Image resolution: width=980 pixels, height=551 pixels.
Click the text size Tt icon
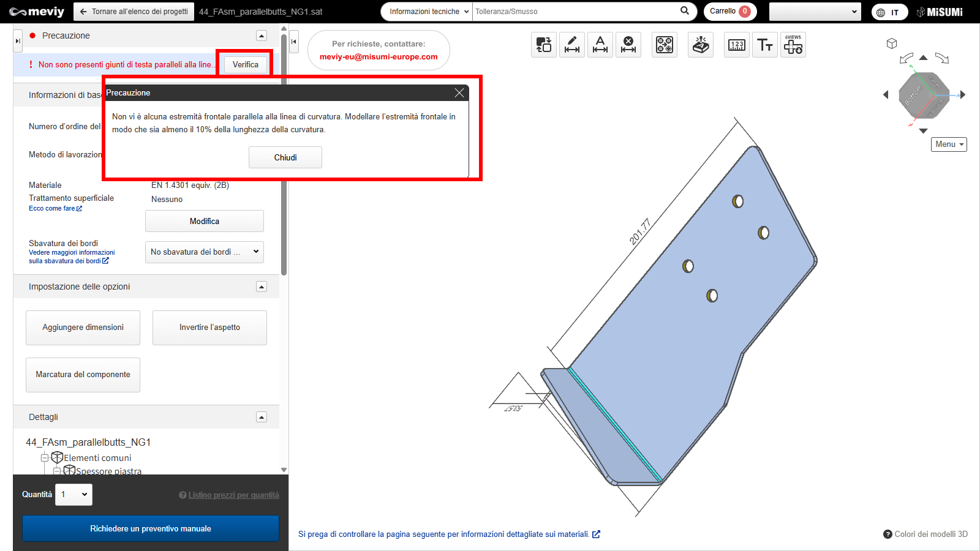click(x=765, y=45)
